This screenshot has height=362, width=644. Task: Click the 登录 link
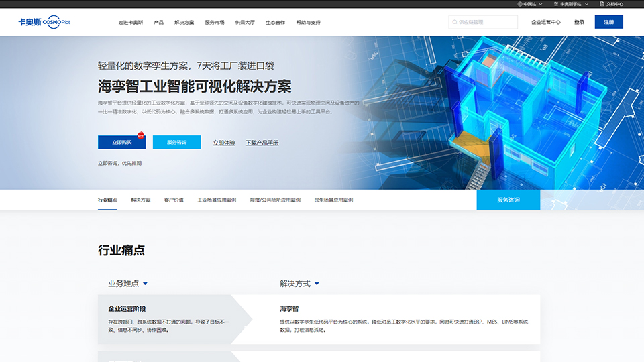tap(579, 22)
